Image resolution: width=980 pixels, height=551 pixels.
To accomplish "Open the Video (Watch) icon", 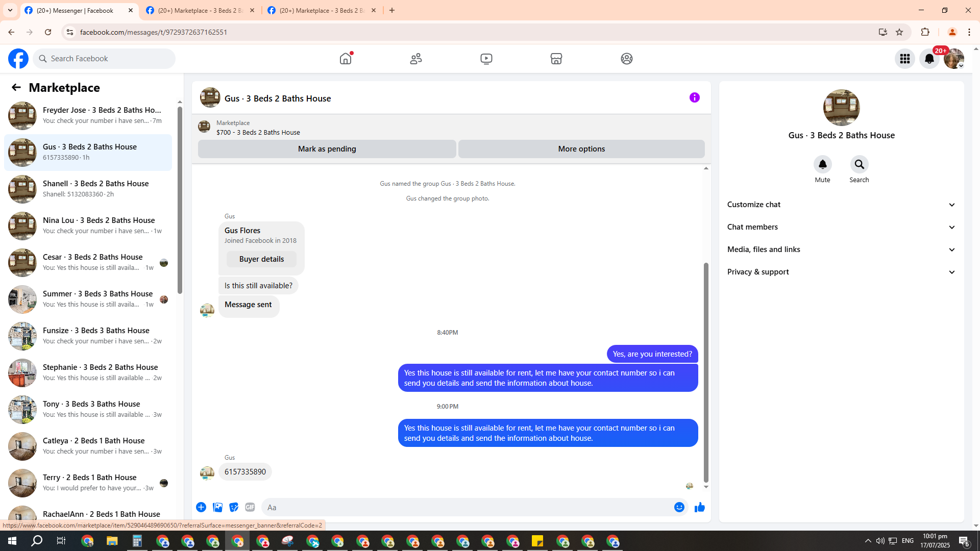I will click(x=486, y=59).
